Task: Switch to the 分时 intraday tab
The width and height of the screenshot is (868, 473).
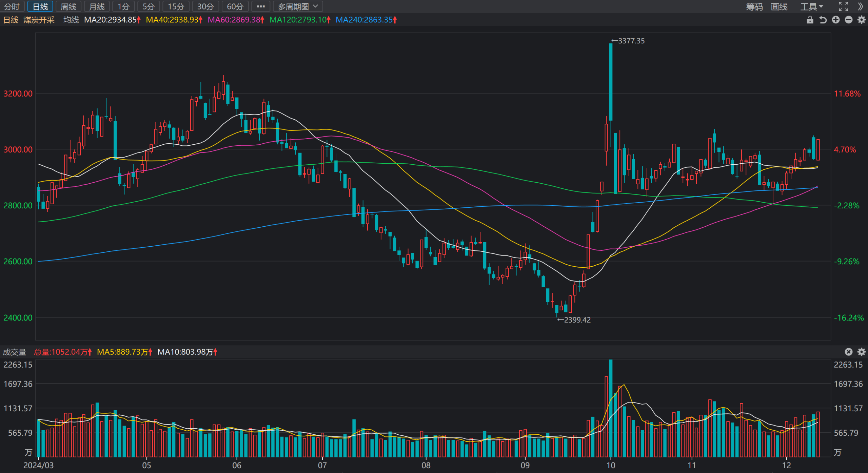Action: [x=12, y=6]
